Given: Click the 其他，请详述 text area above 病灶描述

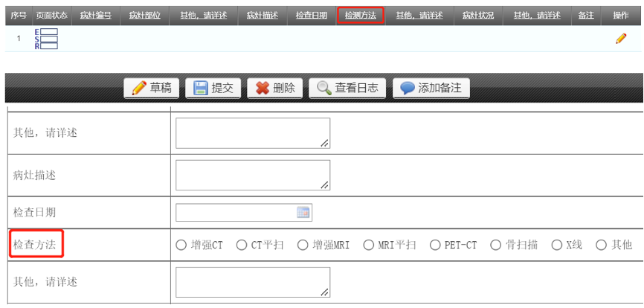Looking at the screenshot, I should (x=253, y=133).
